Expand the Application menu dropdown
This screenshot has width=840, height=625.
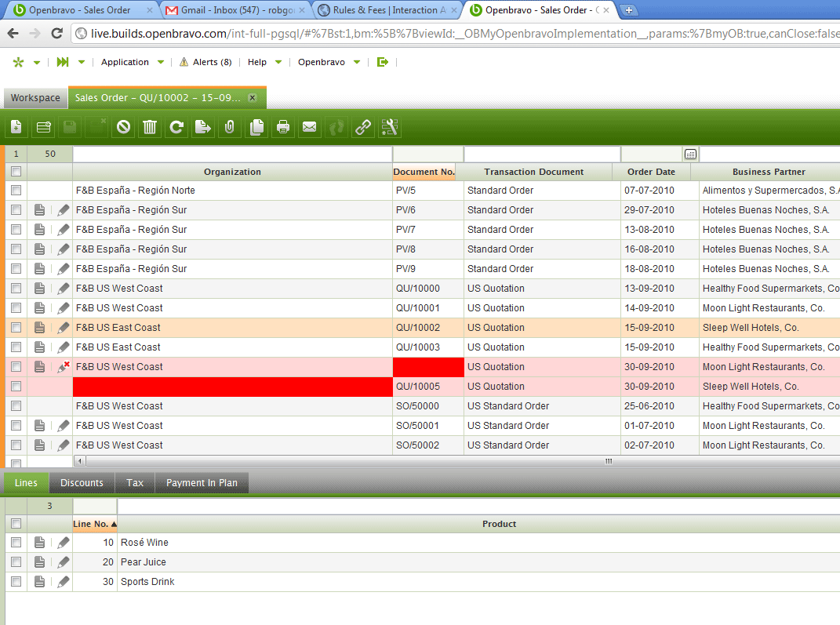click(x=133, y=62)
